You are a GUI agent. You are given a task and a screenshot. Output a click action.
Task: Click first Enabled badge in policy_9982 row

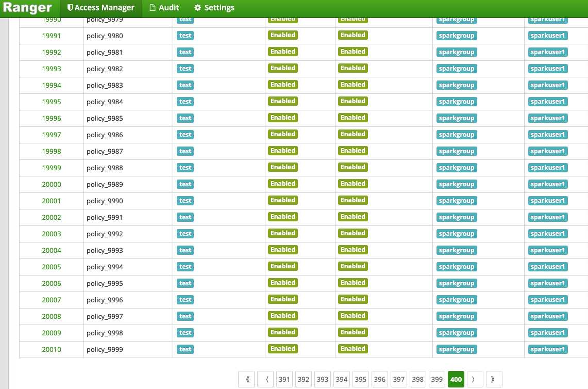pyautogui.click(x=283, y=68)
